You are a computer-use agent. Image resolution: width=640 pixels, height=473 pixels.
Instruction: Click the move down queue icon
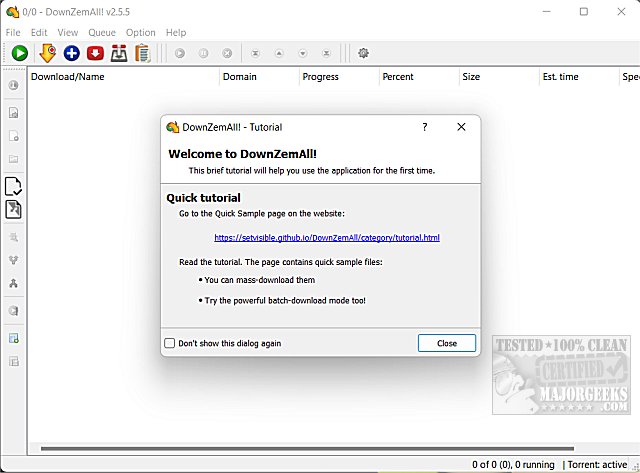302,53
